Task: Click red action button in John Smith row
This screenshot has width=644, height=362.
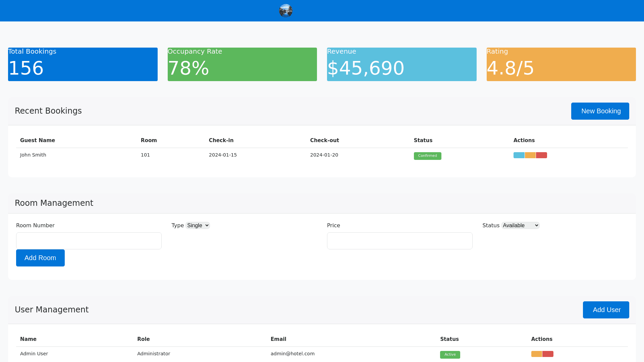Action: pyautogui.click(x=541, y=155)
